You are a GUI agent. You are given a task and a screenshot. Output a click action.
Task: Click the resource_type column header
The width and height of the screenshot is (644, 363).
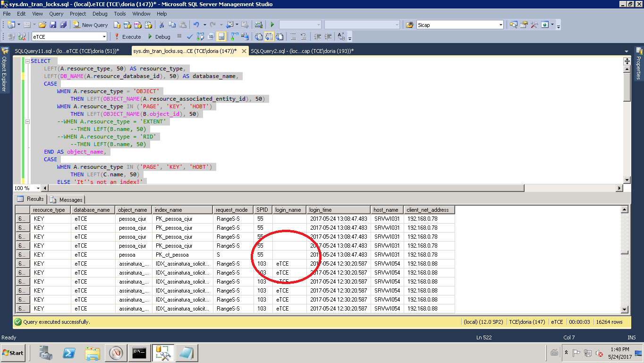coord(51,210)
